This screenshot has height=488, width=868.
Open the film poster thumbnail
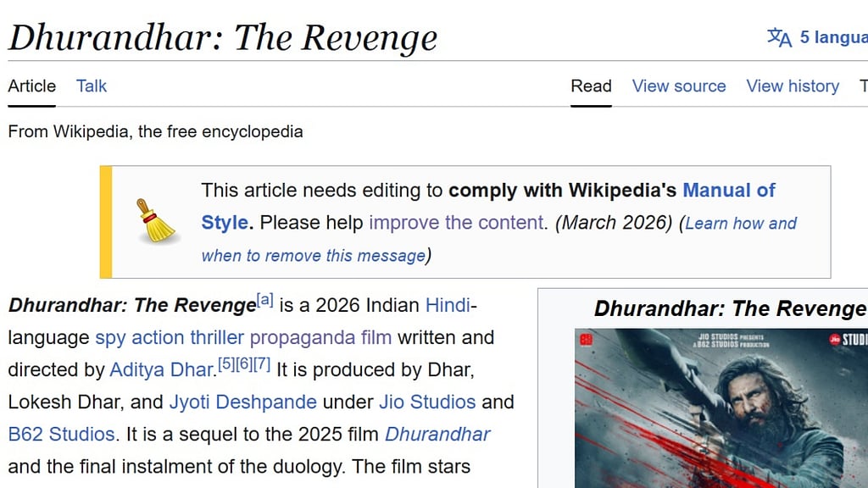721,408
